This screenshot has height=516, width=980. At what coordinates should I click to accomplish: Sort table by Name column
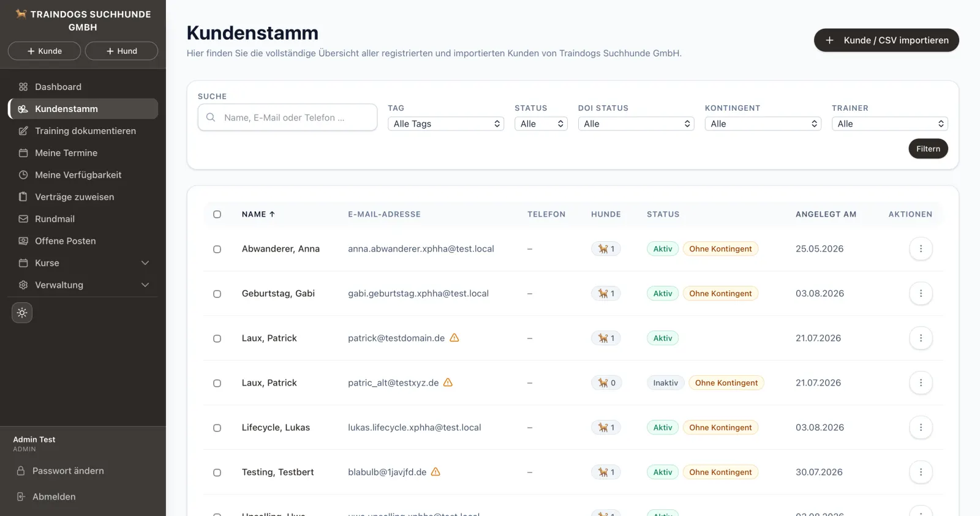[258, 214]
